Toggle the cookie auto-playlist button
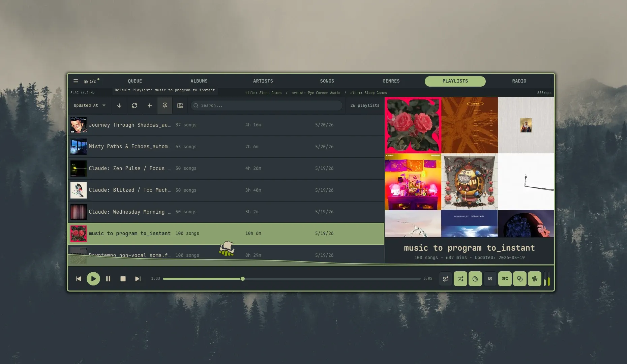This screenshot has width=627, height=364. pyautogui.click(x=475, y=279)
